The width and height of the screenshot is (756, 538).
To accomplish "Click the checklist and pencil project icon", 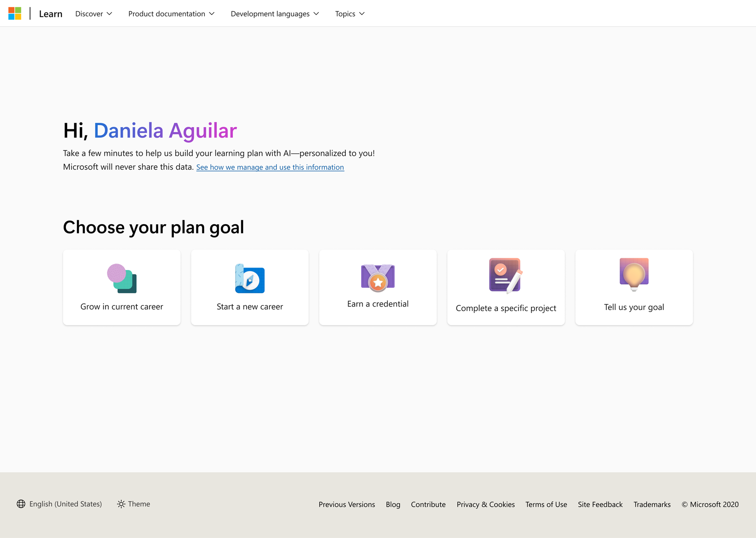I will (x=506, y=276).
